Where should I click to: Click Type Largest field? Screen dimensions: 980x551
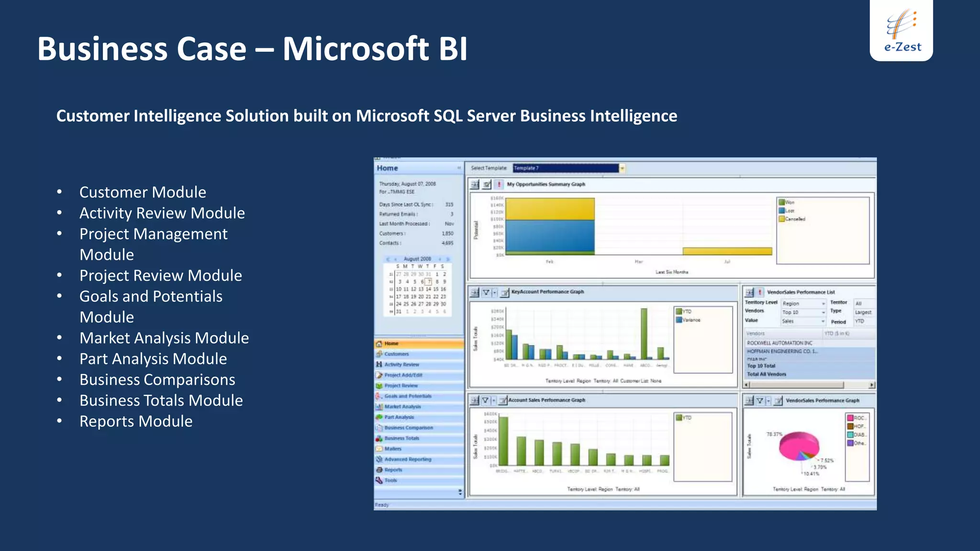[864, 312]
